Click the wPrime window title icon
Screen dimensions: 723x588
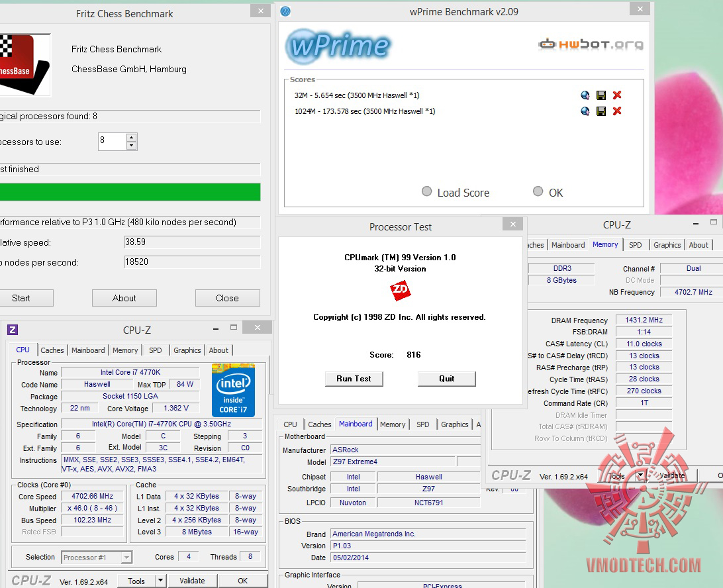pyautogui.click(x=285, y=11)
